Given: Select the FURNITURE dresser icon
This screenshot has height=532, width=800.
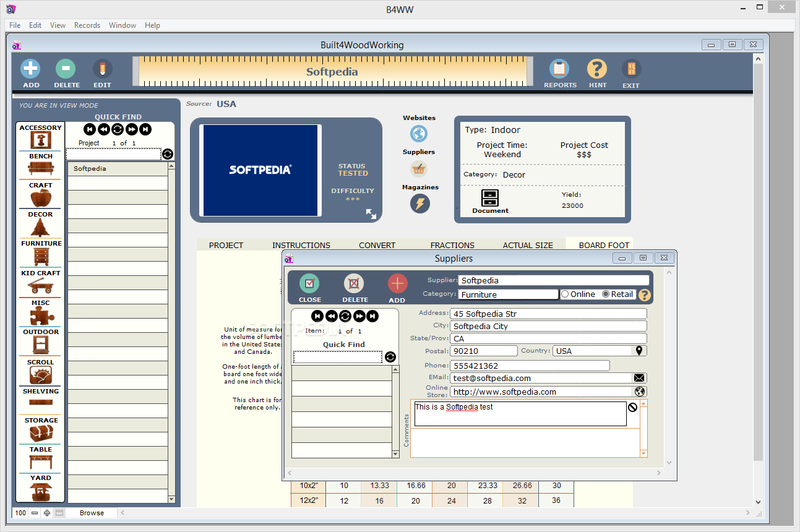Looking at the screenshot, I should pos(41,257).
